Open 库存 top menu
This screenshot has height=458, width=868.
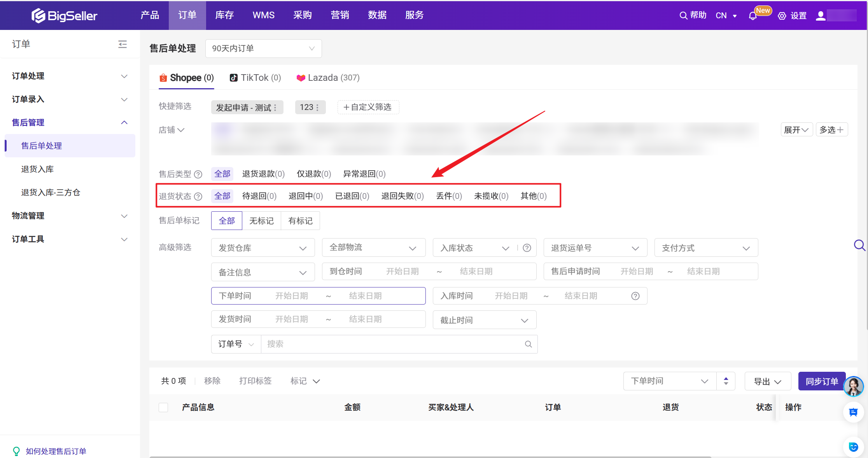pos(224,15)
